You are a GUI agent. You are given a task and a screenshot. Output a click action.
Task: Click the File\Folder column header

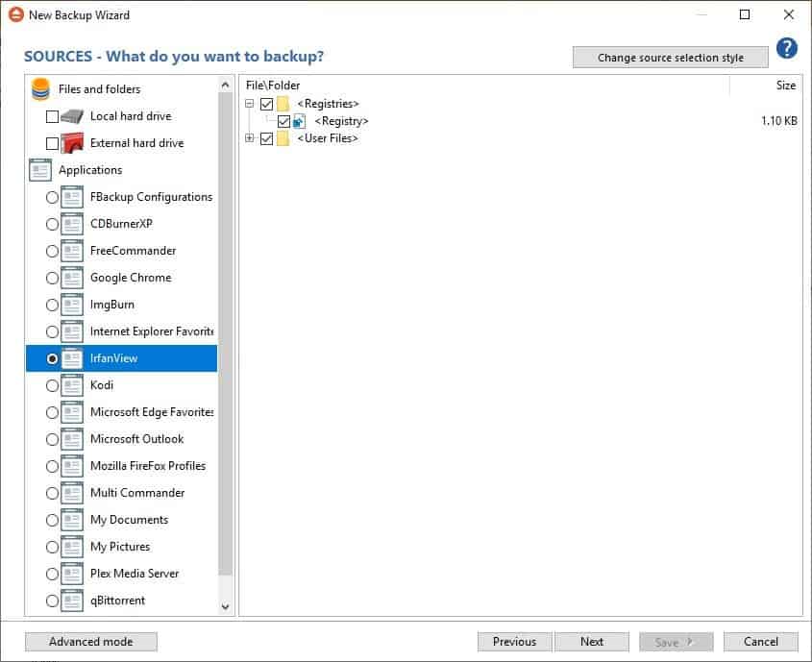(x=273, y=86)
